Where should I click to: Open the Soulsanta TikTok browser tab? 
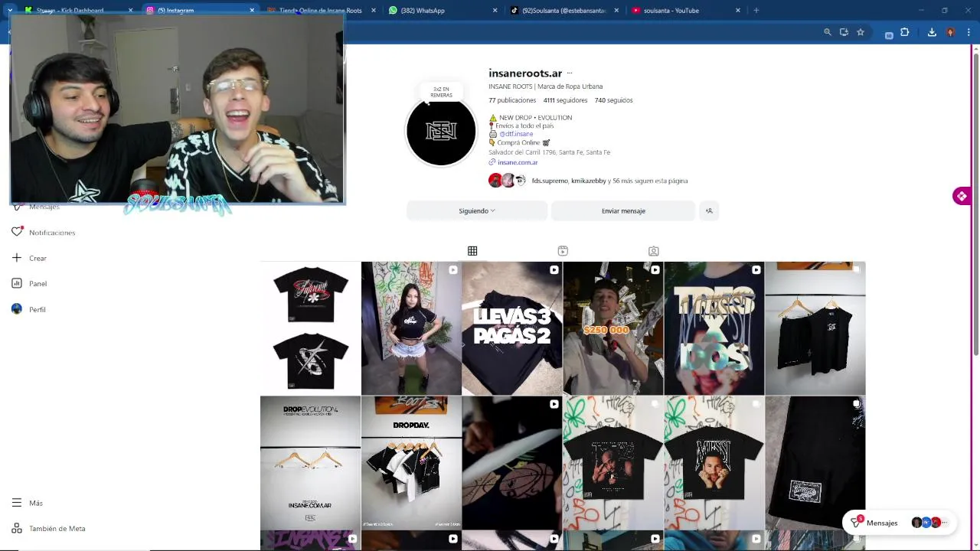pyautogui.click(x=563, y=11)
